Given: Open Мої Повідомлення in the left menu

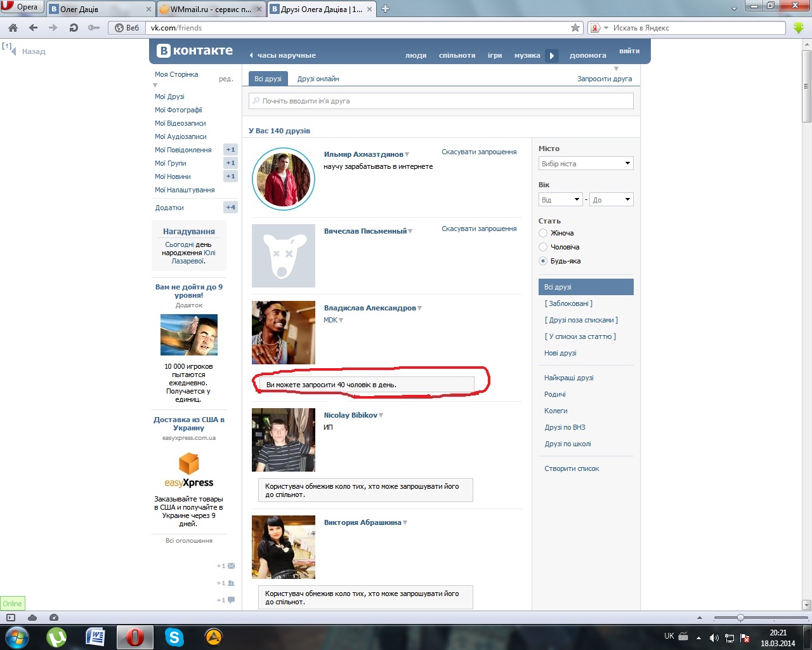Looking at the screenshot, I should 183,150.
